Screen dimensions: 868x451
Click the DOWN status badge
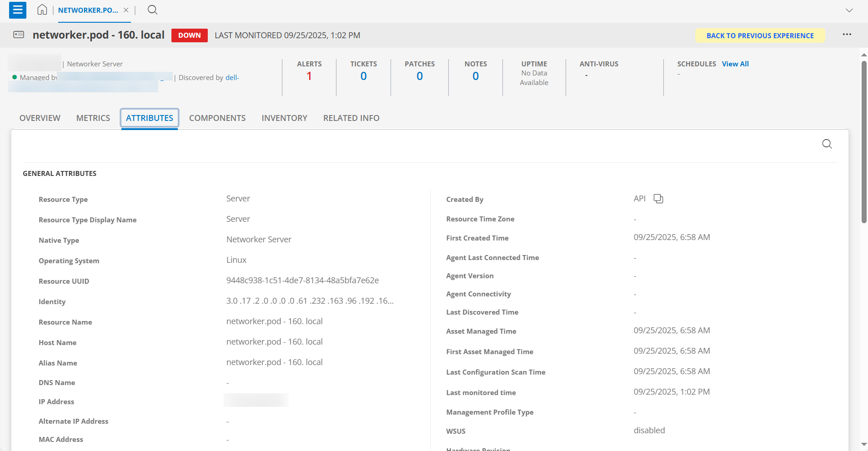coord(189,35)
